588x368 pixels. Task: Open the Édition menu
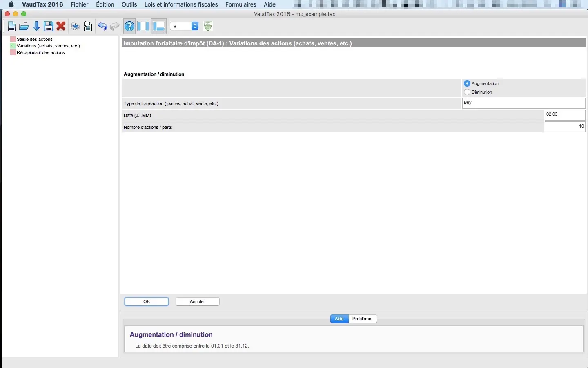coord(105,4)
